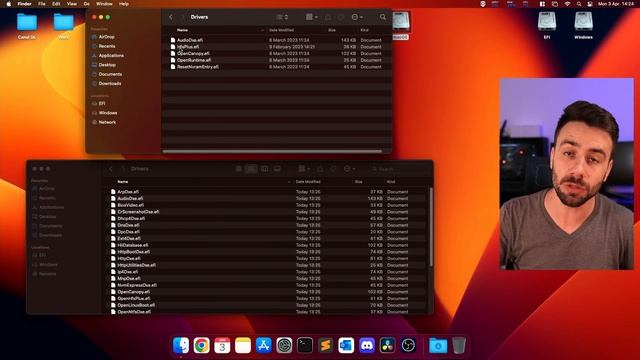
Task: Open the Help menu
Action: pyautogui.click(x=124, y=4)
